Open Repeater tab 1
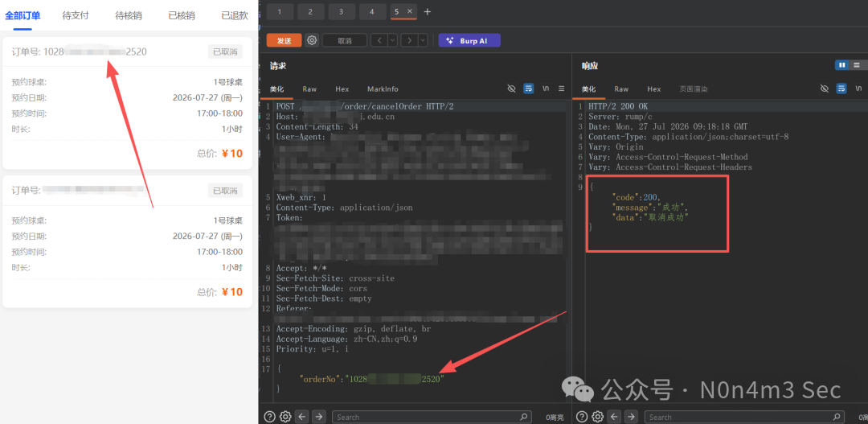This screenshot has height=424, width=868. click(280, 11)
